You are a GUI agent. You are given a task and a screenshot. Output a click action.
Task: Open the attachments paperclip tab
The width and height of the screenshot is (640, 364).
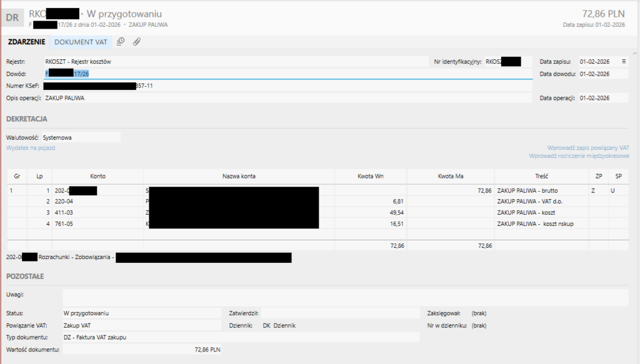pos(137,42)
